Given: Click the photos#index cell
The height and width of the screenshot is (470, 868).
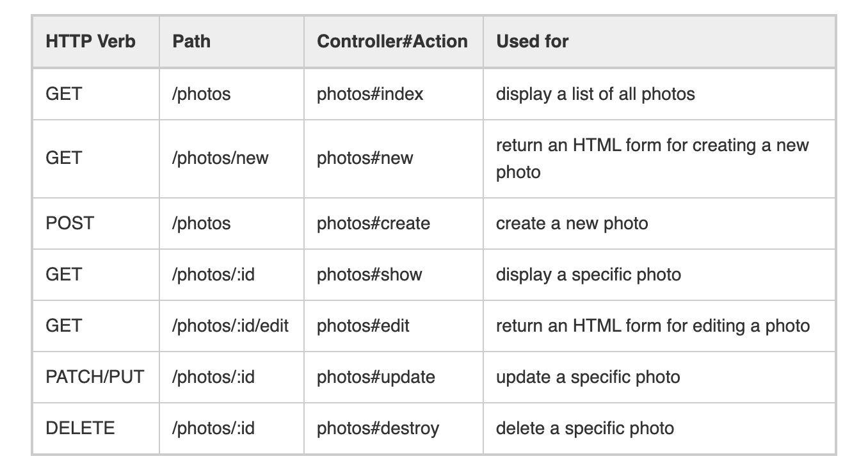Looking at the screenshot, I should (x=370, y=94).
